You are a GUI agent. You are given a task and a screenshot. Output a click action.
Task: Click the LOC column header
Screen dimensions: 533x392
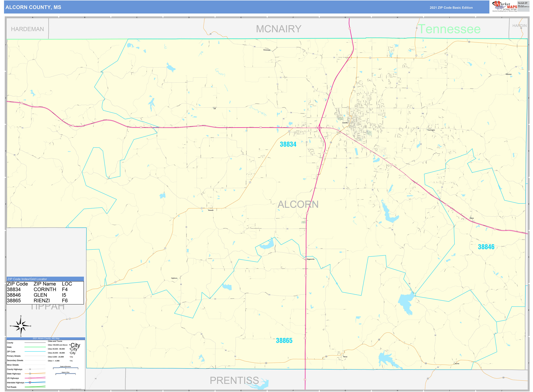pos(67,284)
